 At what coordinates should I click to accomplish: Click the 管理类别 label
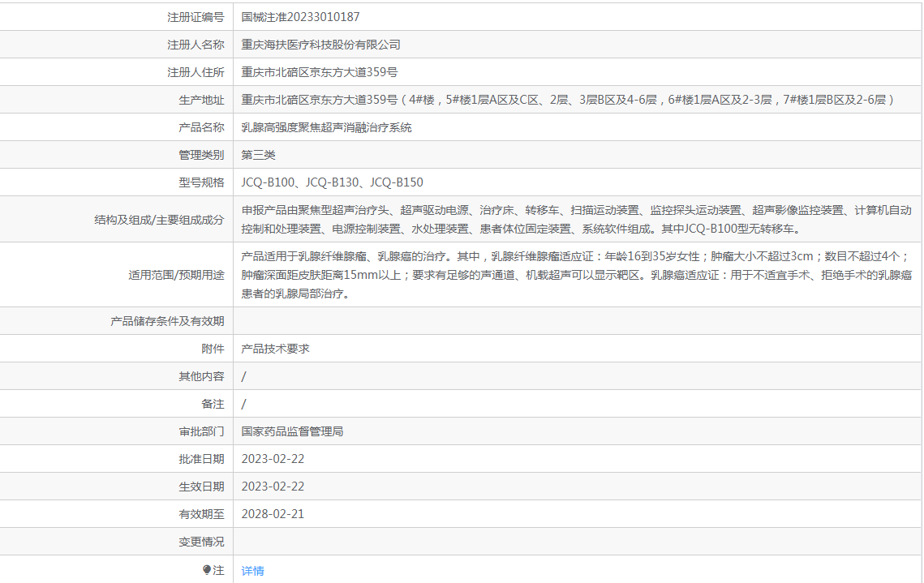click(201, 155)
